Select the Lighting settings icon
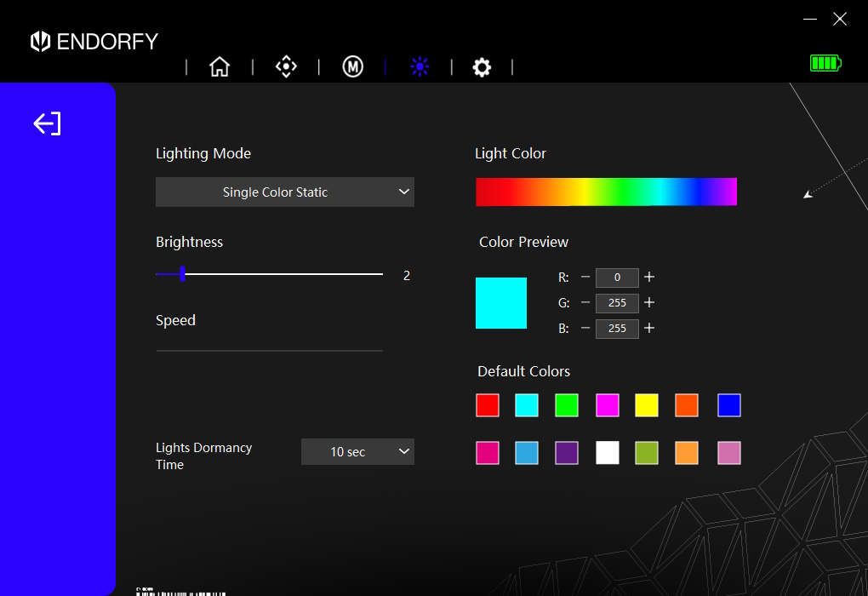This screenshot has height=596, width=868. click(x=420, y=66)
